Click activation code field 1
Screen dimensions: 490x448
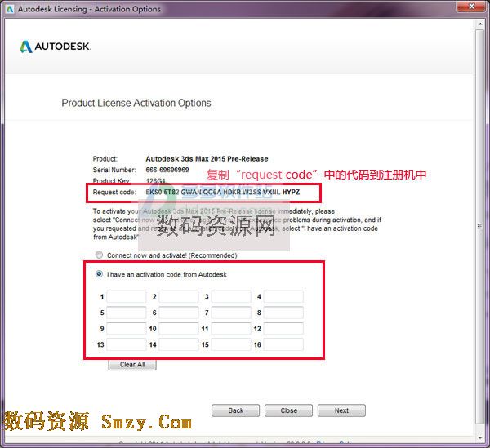[x=127, y=297]
